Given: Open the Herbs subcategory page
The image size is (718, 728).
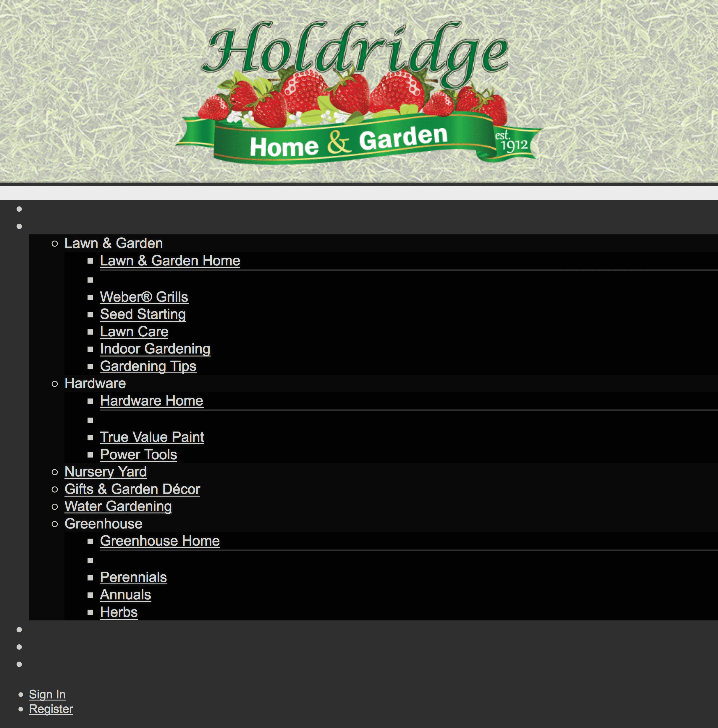Looking at the screenshot, I should (118, 612).
